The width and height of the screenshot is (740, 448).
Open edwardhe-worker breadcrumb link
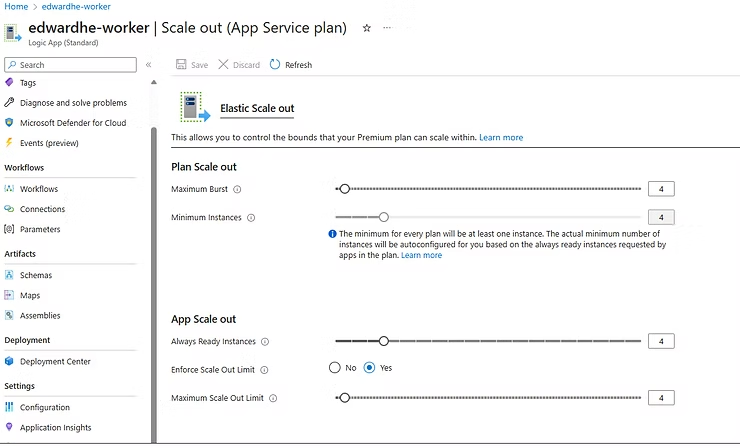point(76,7)
